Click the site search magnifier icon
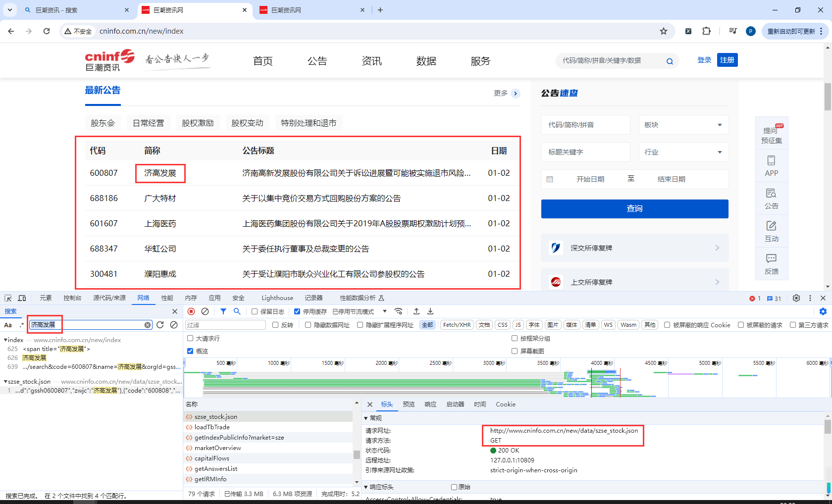832x504 pixels. [670, 61]
